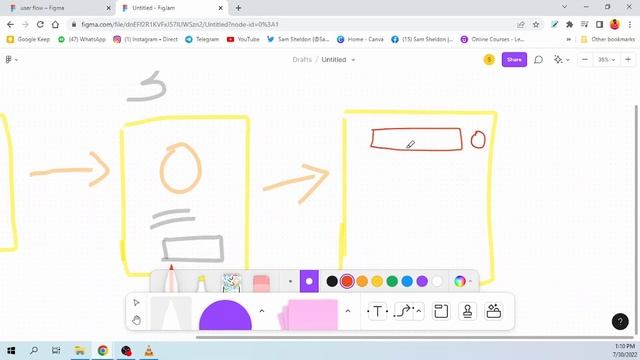The width and height of the screenshot is (640, 360).
Task: Select the yellow highlighter tool
Action: click(201, 283)
